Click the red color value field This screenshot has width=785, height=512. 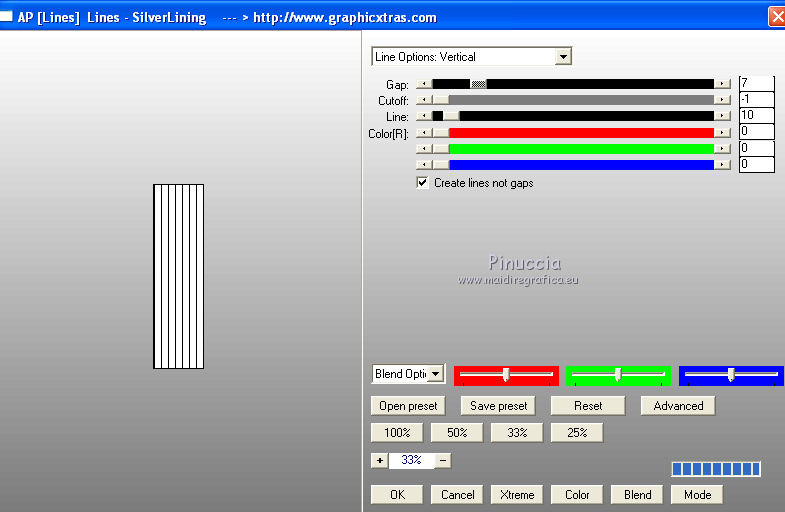pos(756,132)
